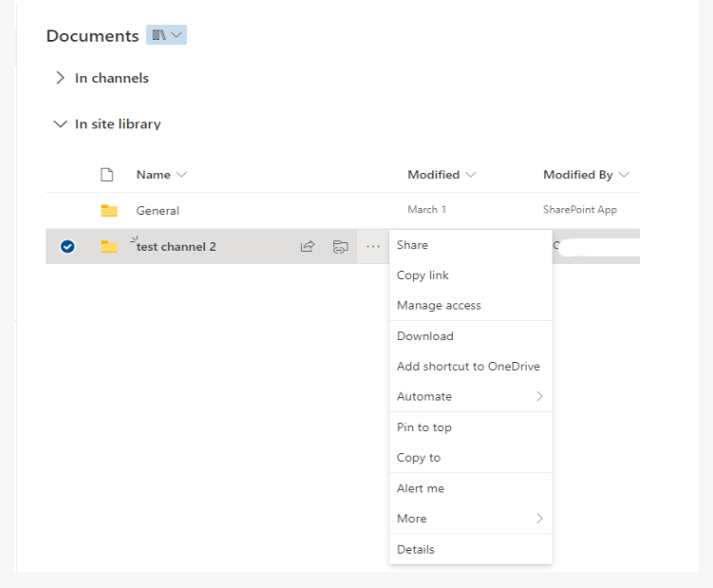Viewport: 713px width, 588px height.
Task: Choose Share from the context menu
Action: [x=471, y=245]
